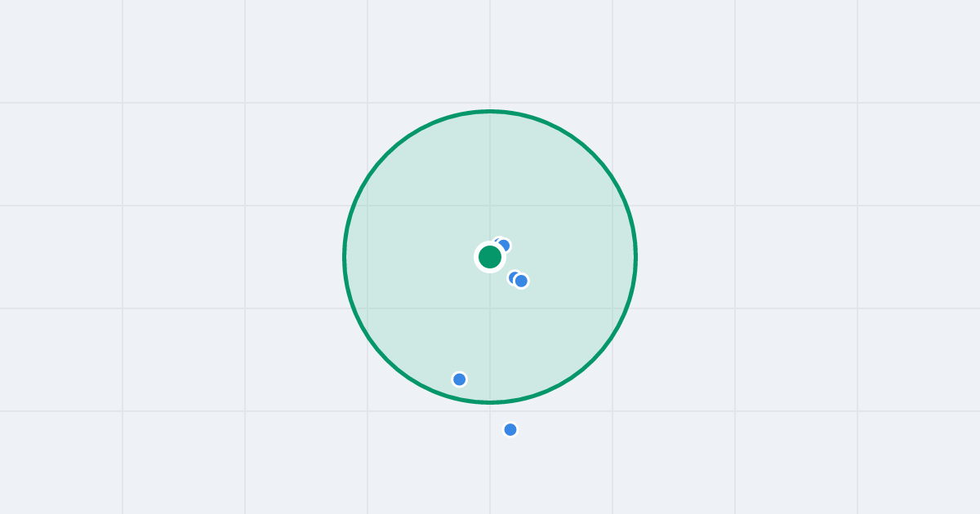This screenshot has height=514, width=980.
Task: Click the front blue dot touching the green marker
Action: [504, 246]
